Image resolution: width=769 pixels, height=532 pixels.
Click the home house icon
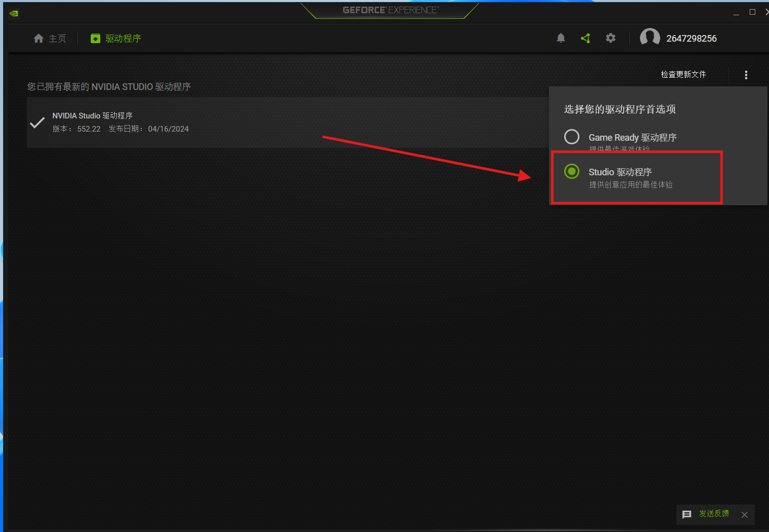(39, 39)
